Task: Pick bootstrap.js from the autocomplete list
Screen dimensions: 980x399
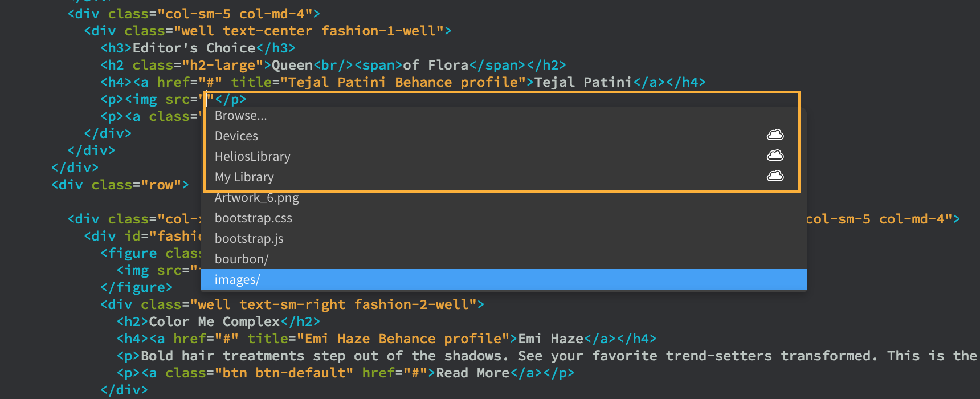Action: (x=249, y=239)
